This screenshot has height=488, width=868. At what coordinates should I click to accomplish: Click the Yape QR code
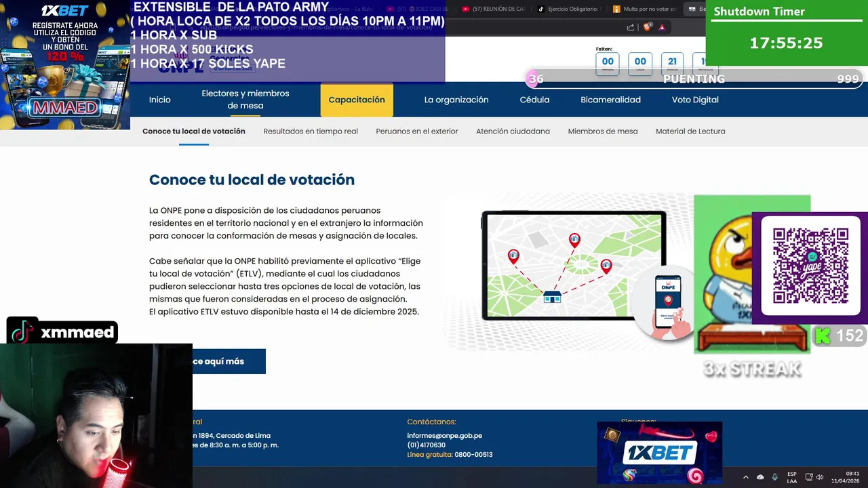pyautogui.click(x=810, y=266)
